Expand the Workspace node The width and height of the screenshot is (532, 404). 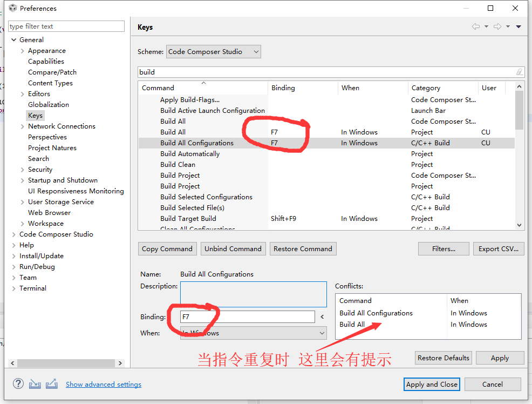[x=23, y=224]
